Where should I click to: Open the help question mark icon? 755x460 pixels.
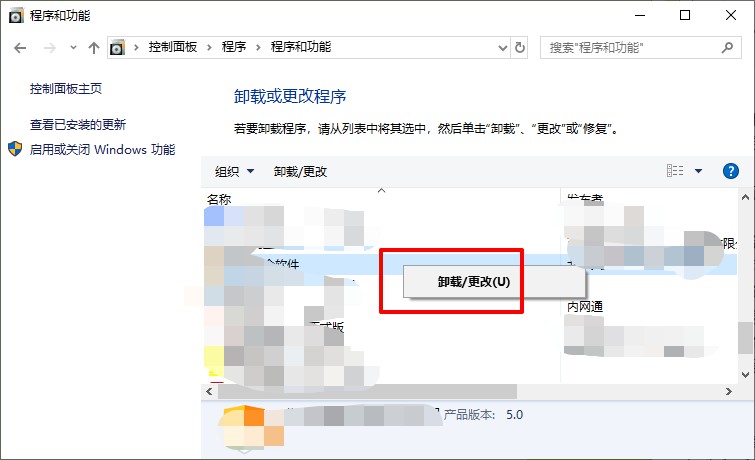[x=730, y=171]
